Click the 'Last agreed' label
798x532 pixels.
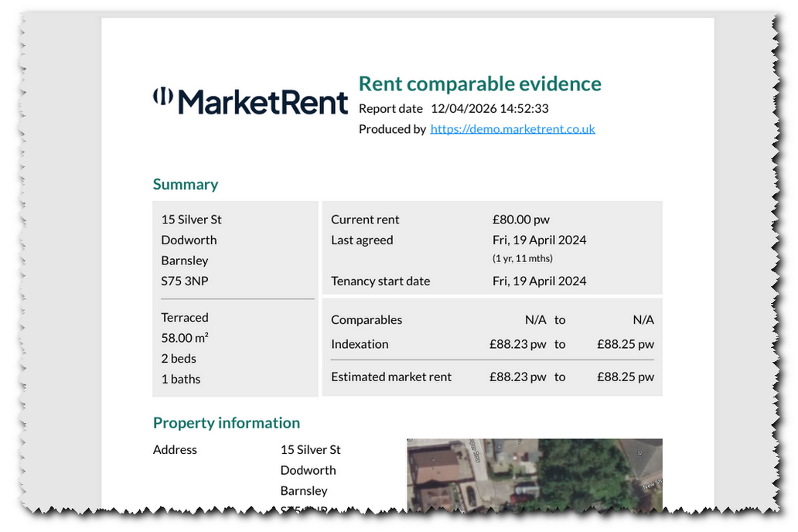coord(362,240)
